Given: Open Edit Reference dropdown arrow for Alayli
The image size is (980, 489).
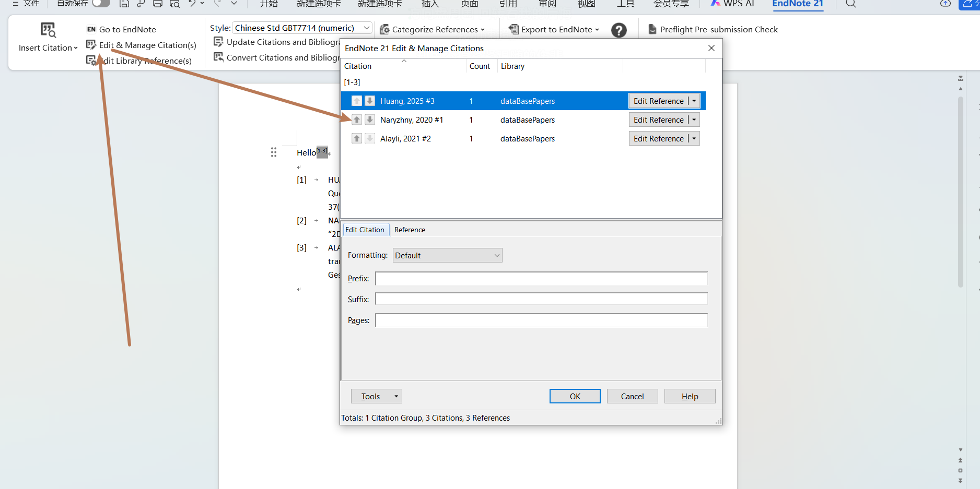Looking at the screenshot, I should tap(694, 138).
